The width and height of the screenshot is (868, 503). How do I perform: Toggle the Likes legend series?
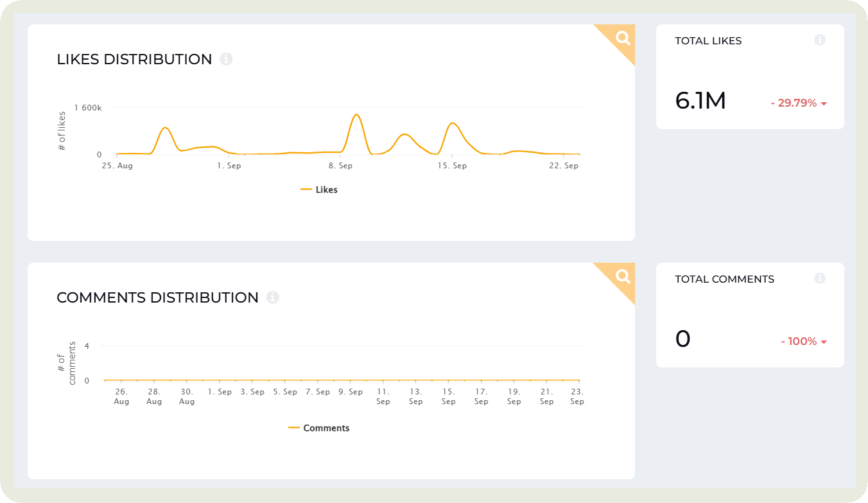tap(319, 190)
